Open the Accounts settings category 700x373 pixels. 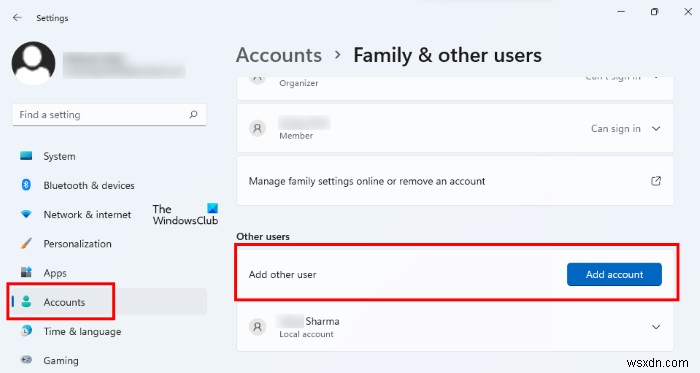click(64, 302)
